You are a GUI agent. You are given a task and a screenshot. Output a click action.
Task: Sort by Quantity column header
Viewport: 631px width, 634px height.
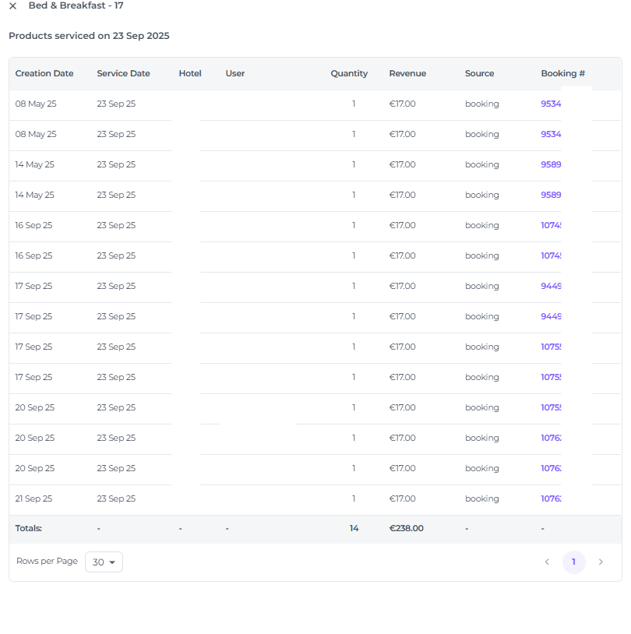(349, 74)
